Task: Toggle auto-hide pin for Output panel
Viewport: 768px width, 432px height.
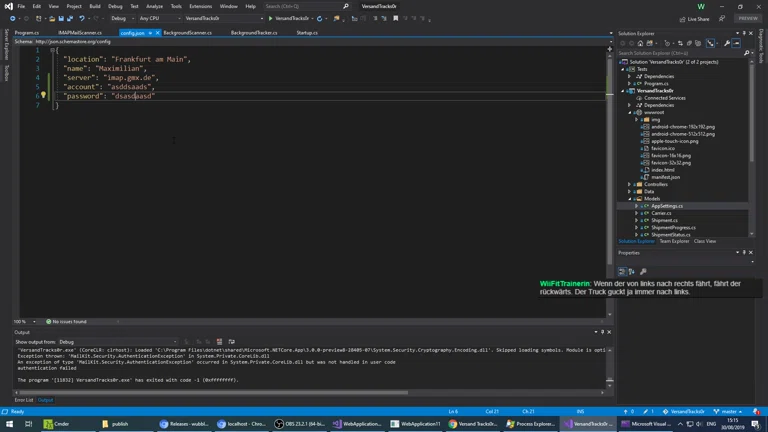Action: (602, 332)
